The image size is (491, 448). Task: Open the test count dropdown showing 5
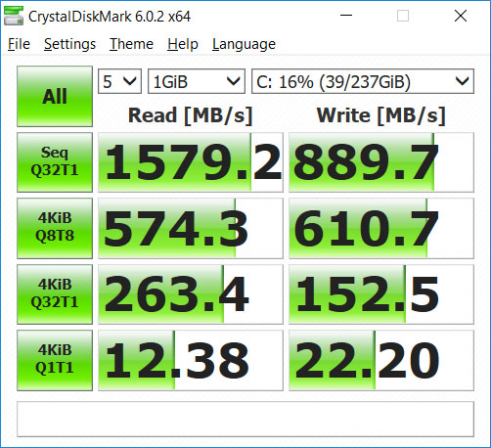[119, 81]
